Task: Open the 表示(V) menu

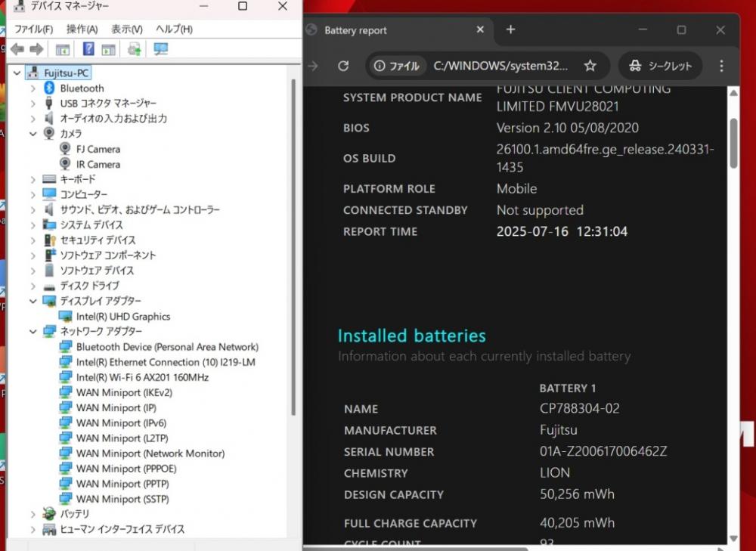Action: coord(127,29)
